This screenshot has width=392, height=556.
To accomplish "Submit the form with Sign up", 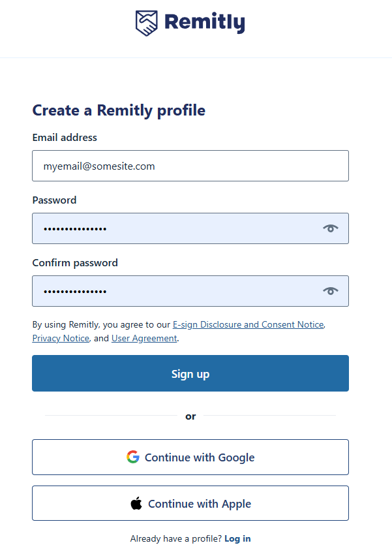I will click(x=190, y=373).
